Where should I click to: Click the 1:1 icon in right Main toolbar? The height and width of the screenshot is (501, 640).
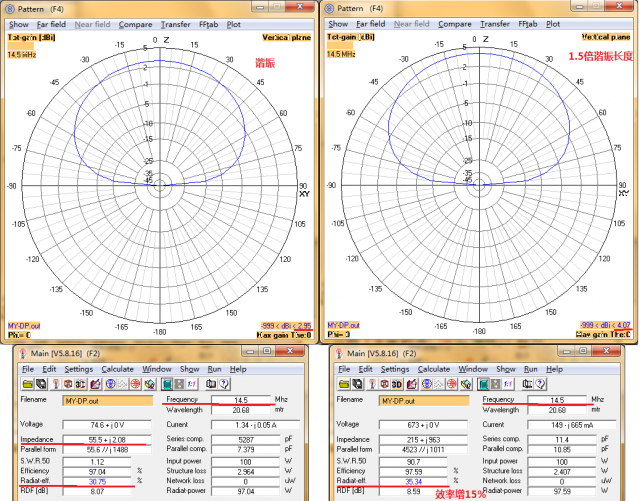coord(508,384)
